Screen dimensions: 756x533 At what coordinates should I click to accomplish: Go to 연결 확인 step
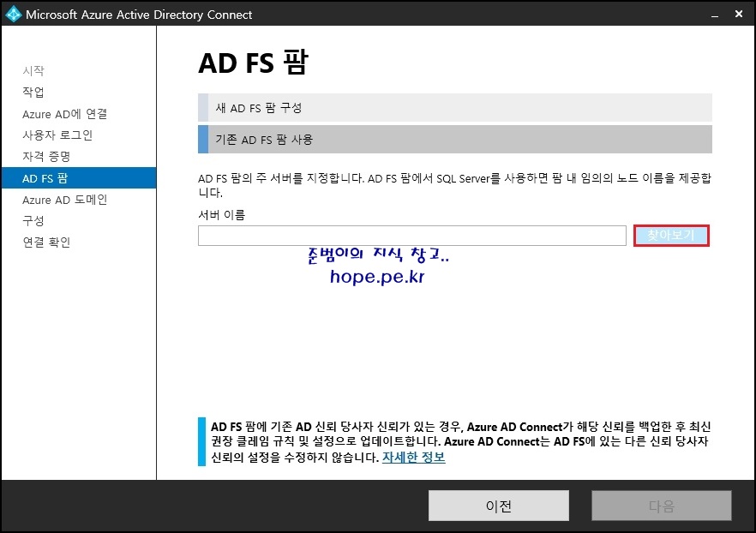(x=46, y=242)
